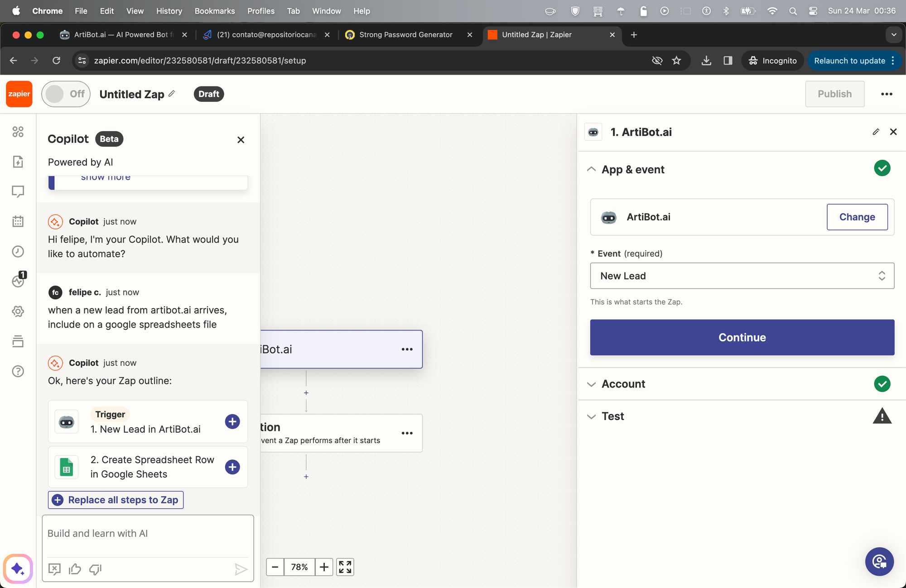Click the Build and learn with AI input
The image size is (906, 588).
pyautogui.click(x=148, y=533)
